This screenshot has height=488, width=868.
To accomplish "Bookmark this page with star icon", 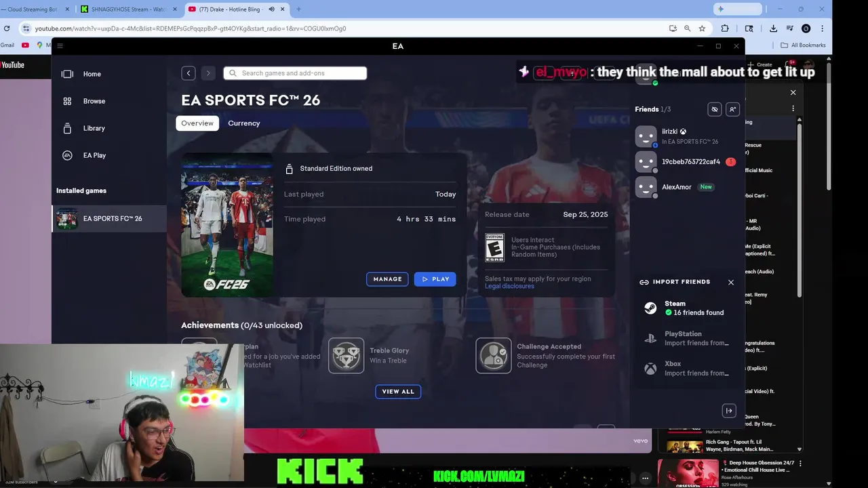I will [702, 28].
